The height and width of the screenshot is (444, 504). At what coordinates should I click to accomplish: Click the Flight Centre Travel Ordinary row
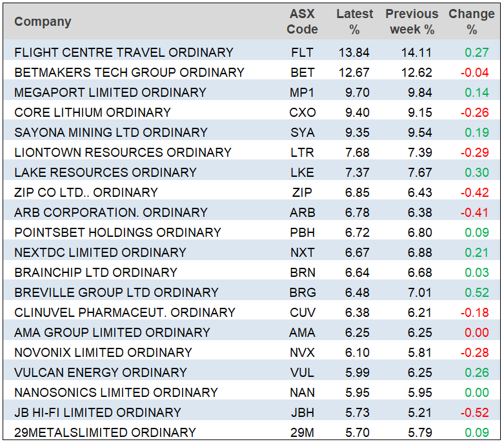(124, 52)
